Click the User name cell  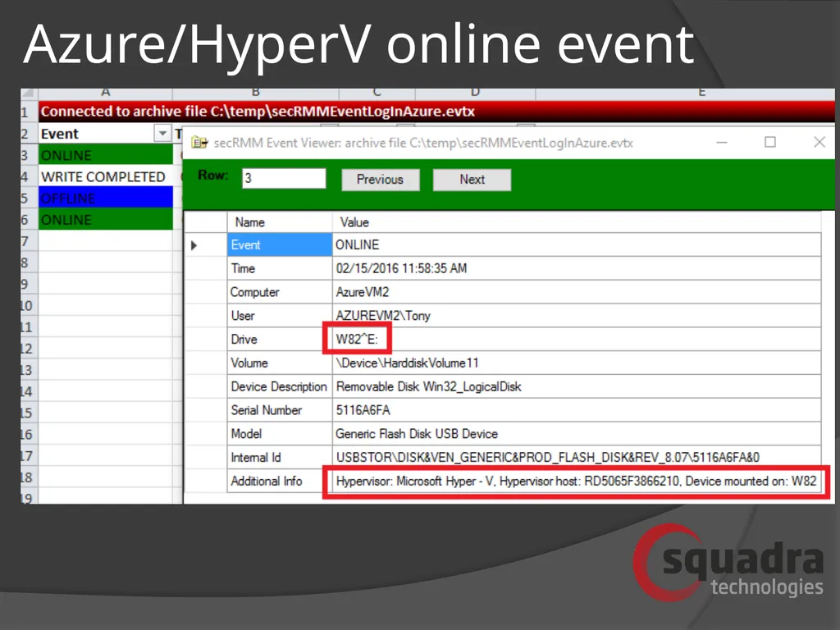point(280,316)
